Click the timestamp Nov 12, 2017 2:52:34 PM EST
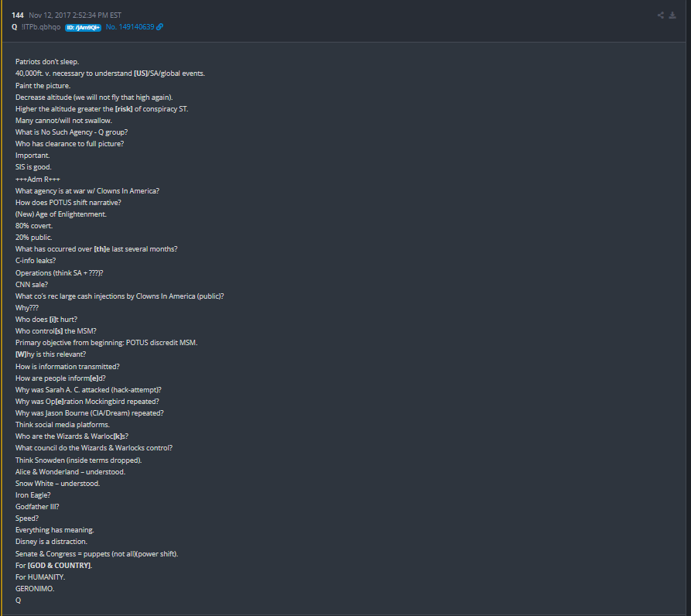The height and width of the screenshot is (616, 691). [x=75, y=15]
